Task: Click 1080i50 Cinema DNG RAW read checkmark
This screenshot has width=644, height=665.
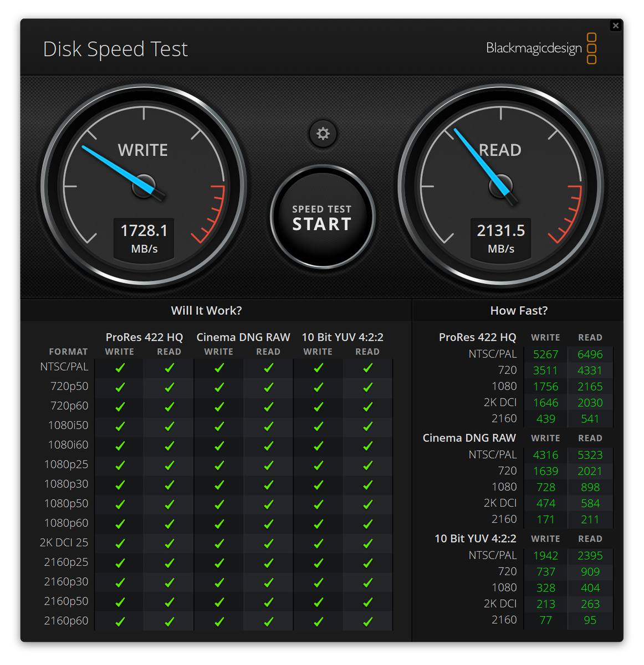Action: 268,426
